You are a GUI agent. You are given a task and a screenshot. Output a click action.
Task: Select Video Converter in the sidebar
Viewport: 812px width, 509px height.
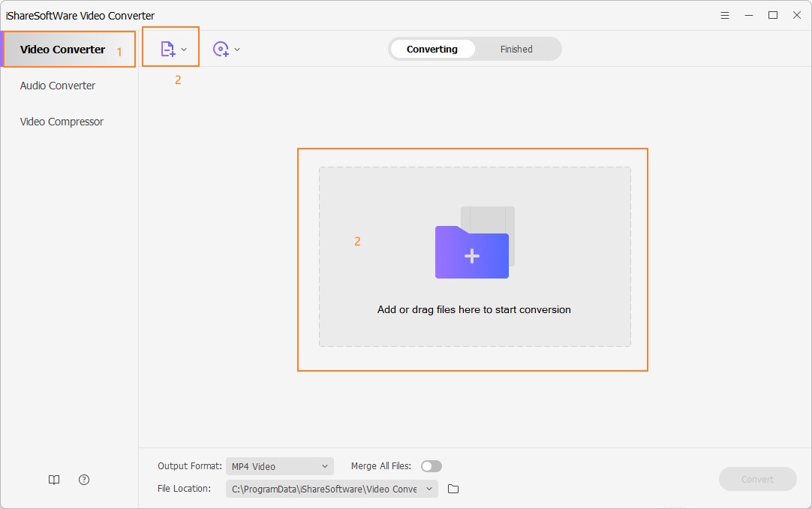tap(62, 49)
